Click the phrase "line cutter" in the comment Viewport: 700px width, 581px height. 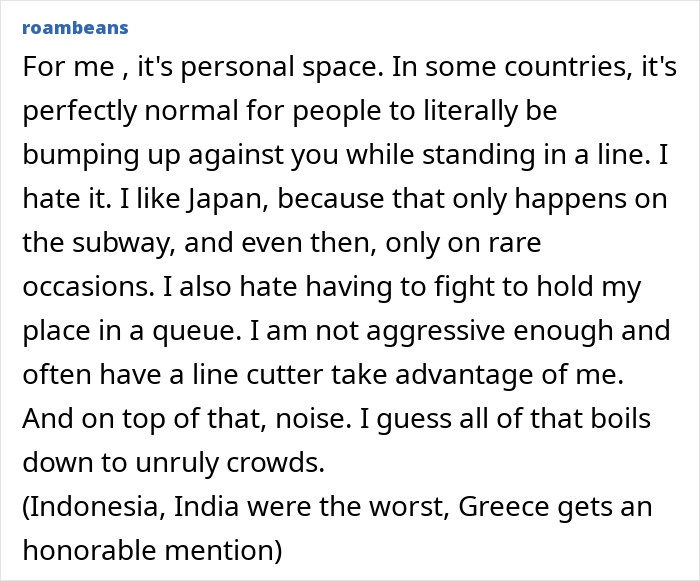pyautogui.click(x=222, y=375)
